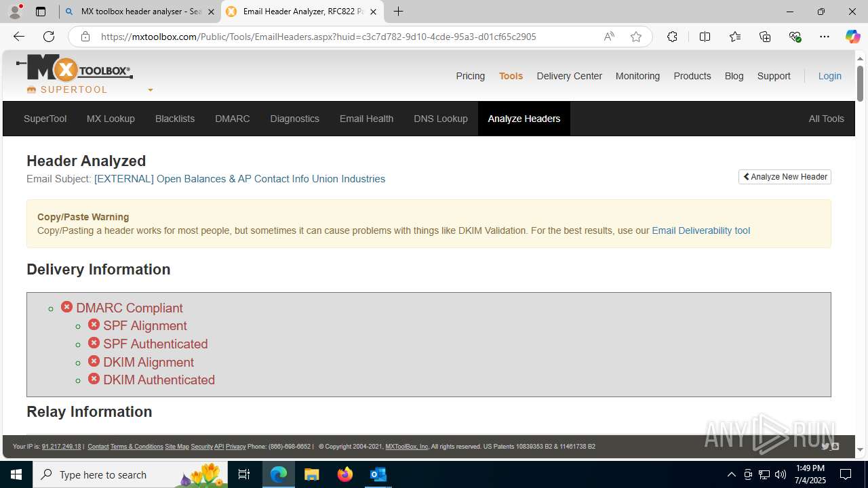Switch to the SuperTool tab

pyautogui.click(x=45, y=119)
